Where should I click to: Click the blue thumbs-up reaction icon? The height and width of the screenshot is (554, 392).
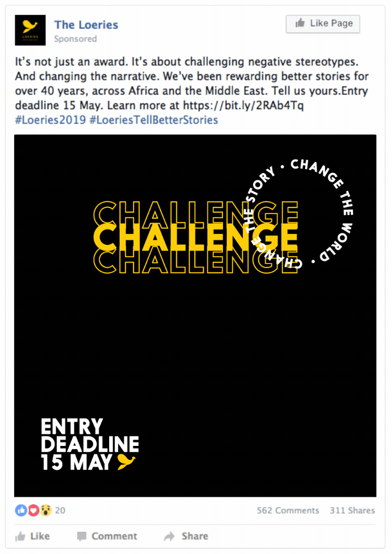point(21,510)
